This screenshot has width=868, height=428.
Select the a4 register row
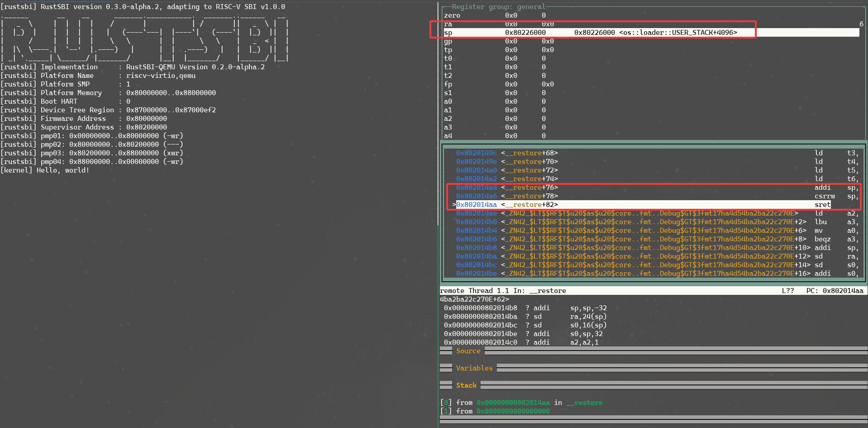tap(495, 136)
